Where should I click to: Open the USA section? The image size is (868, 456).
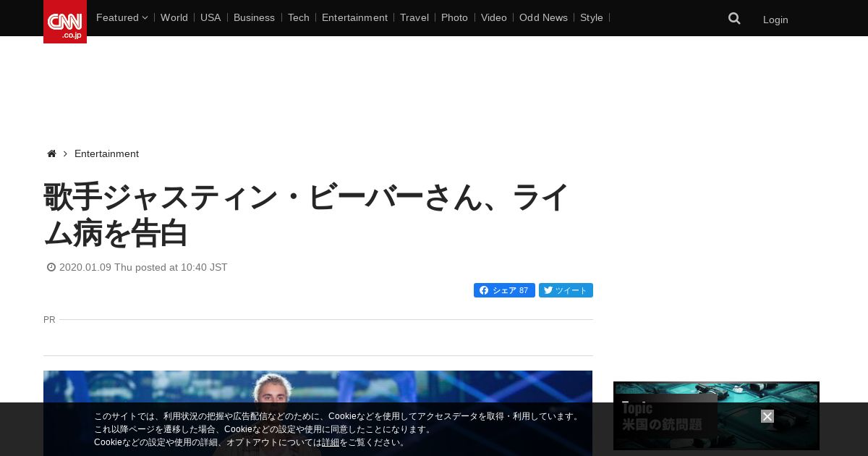(x=210, y=17)
